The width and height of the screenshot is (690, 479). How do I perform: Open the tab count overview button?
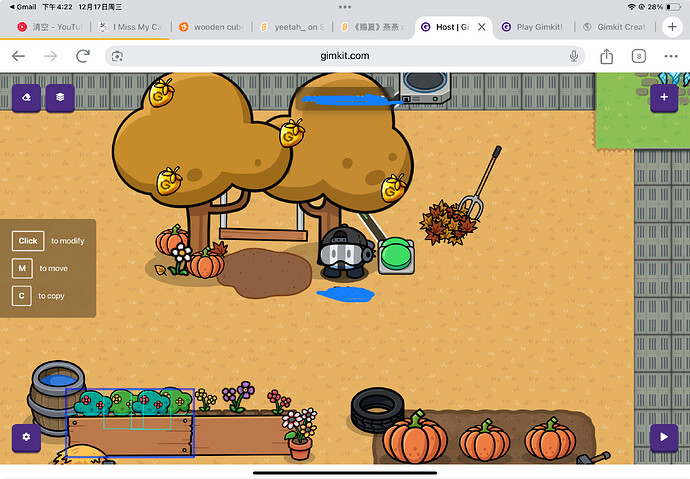638,56
